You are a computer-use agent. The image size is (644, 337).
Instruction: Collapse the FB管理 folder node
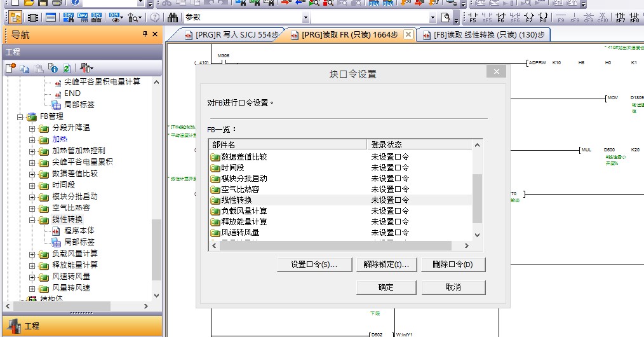(x=20, y=117)
